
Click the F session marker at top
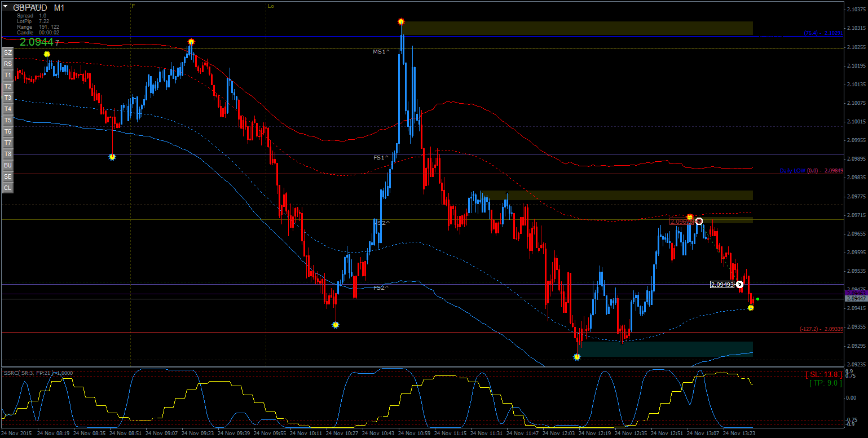[133, 6]
